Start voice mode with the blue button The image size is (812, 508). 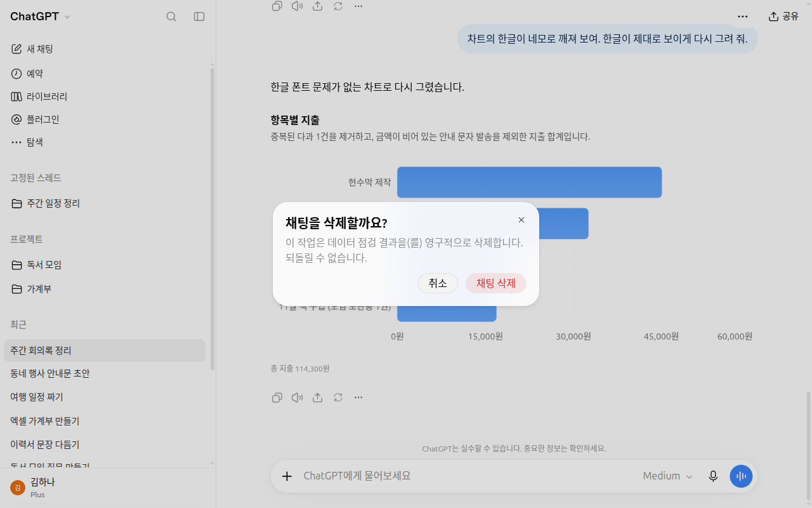(741, 476)
